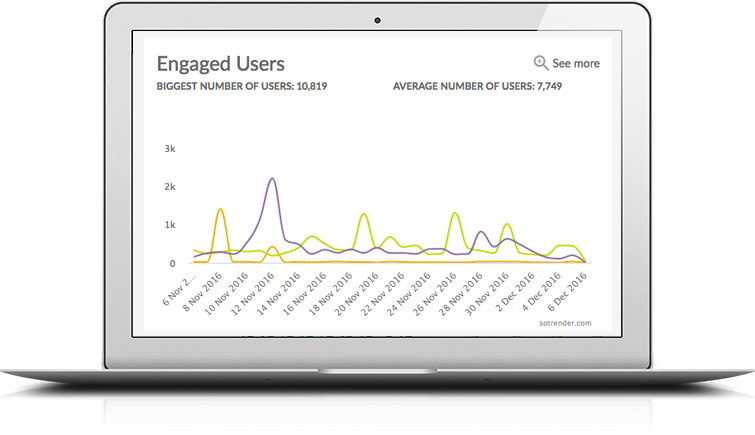Click the purple line's 2k peak
755x435 pixels.
point(272,179)
